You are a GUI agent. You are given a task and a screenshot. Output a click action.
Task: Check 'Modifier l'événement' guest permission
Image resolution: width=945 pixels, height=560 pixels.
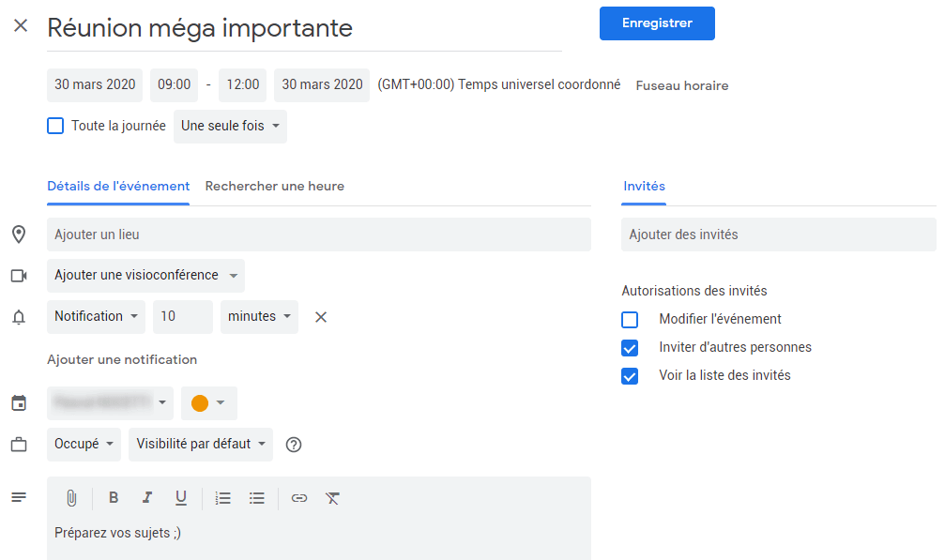coord(630,320)
